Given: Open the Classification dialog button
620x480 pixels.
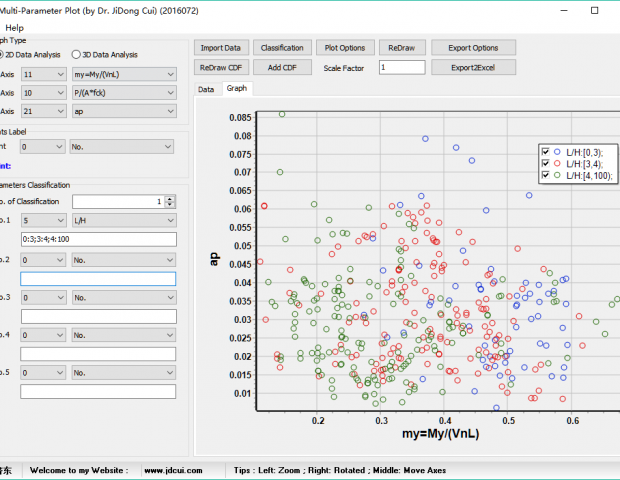Looking at the screenshot, I should (x=282, y=48).
